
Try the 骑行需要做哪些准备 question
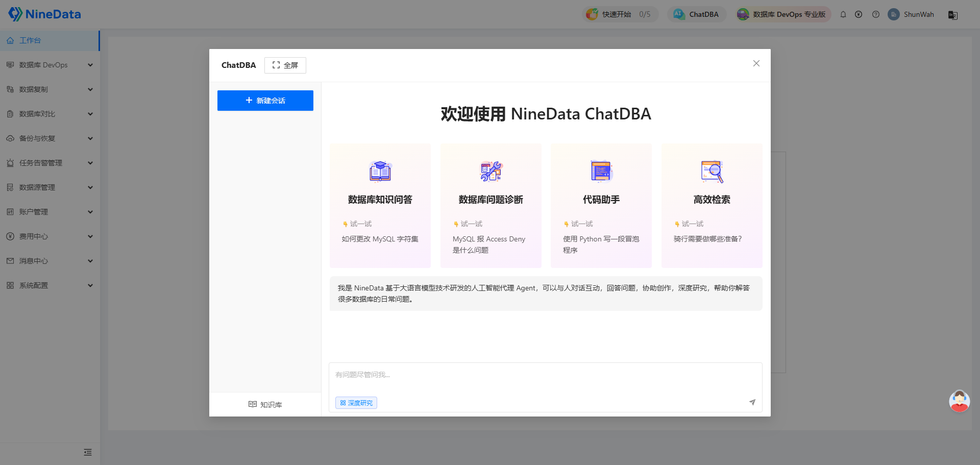point(708,239)
